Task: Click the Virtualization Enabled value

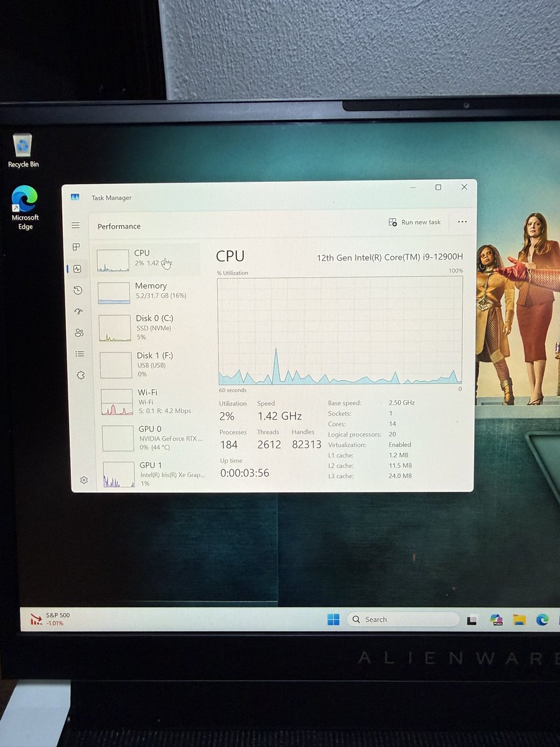Action: point(400,444)
